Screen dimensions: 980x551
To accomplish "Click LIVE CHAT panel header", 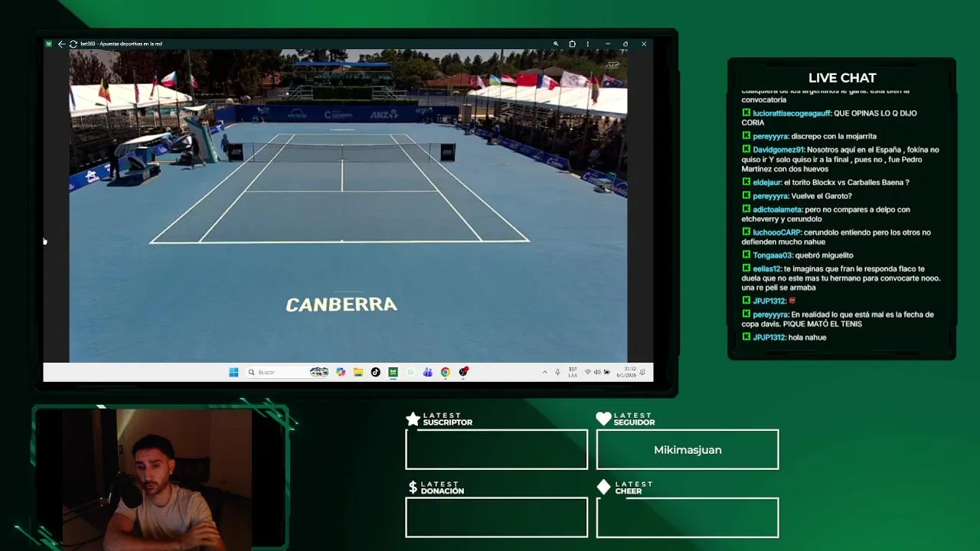I will pyautogui.click(x=842, y=78).
